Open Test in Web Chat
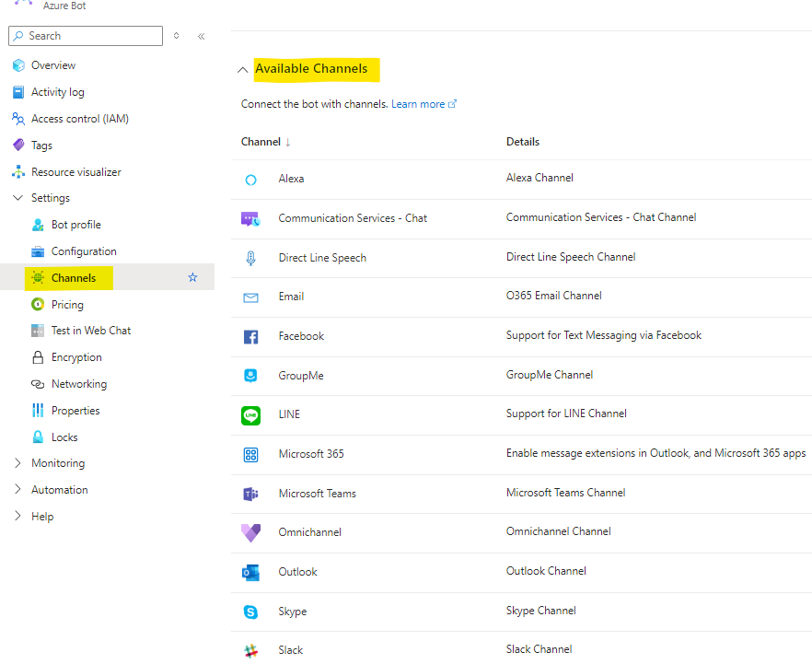This screenshot has height=664, width=812. (x=91, y=331)
